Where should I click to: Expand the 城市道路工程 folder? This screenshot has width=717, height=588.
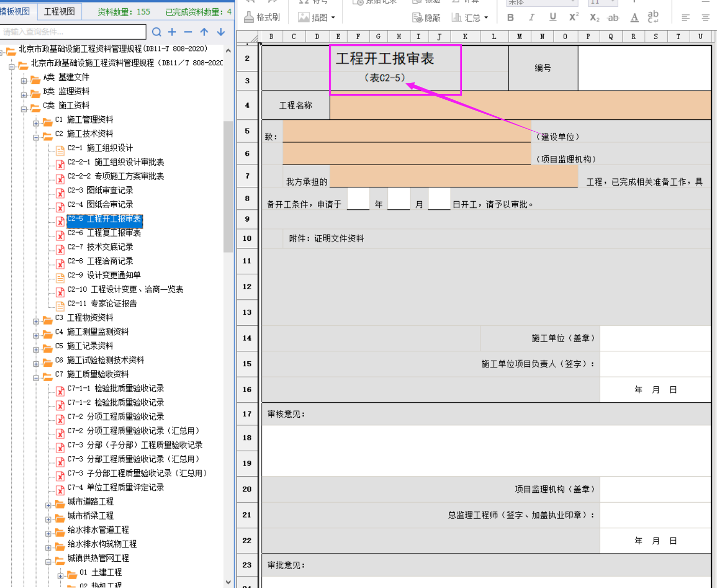click(48, 505)
